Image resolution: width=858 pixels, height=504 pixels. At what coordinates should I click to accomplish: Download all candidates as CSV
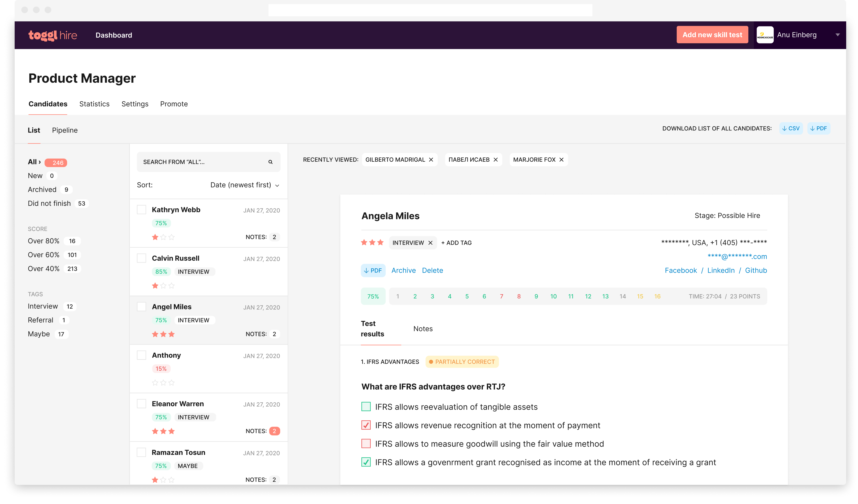[x=791, y=128]
